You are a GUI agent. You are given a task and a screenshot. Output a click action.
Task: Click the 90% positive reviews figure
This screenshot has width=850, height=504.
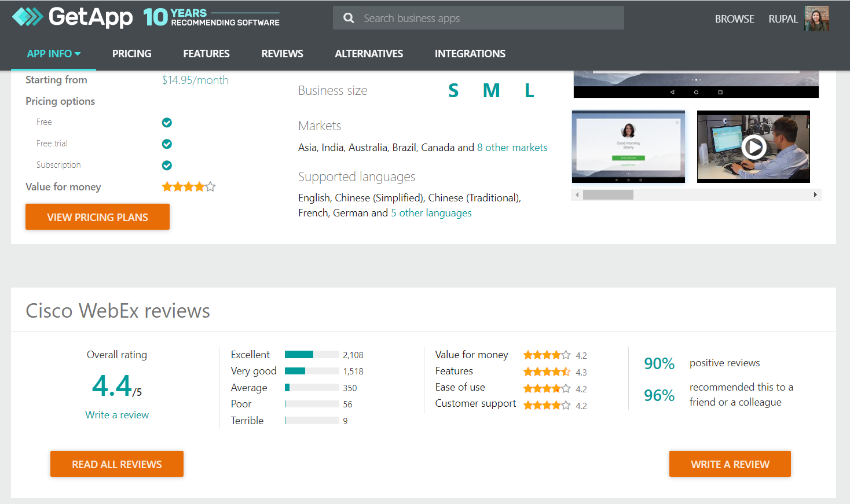pyautogui.click(x=660, y=363)
